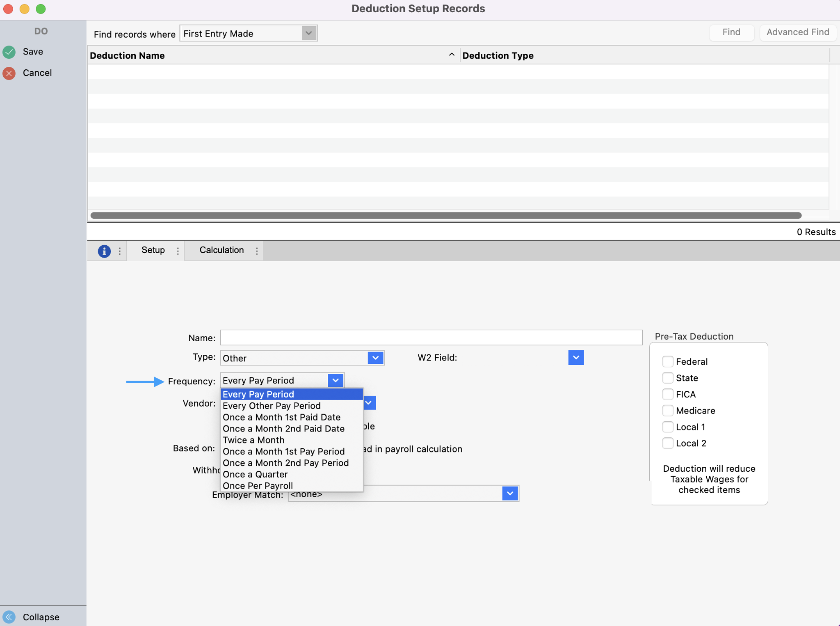
Task: Click into the Name input field
Action: click(x=431, y=338)
